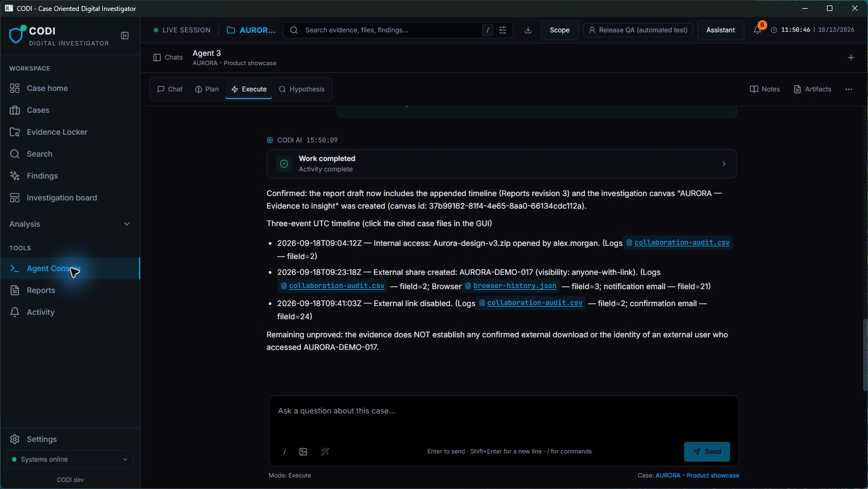This screenshot has width=868, height=489.
Task: Open the Investigation board
Action: [x=70, y=198]
